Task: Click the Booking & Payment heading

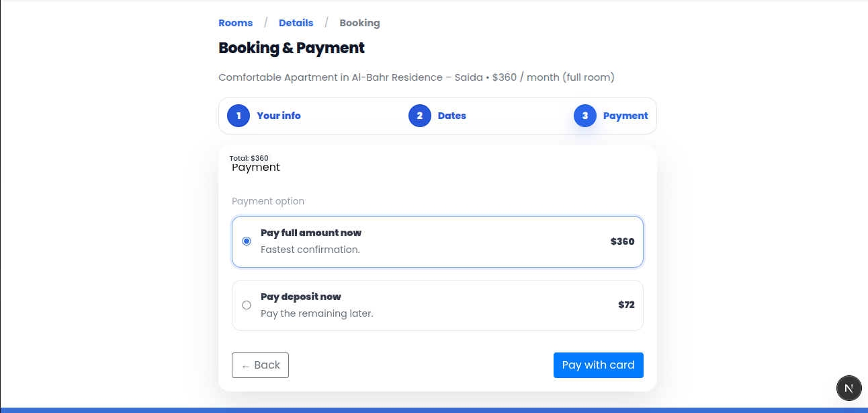Action: [292, 48]
